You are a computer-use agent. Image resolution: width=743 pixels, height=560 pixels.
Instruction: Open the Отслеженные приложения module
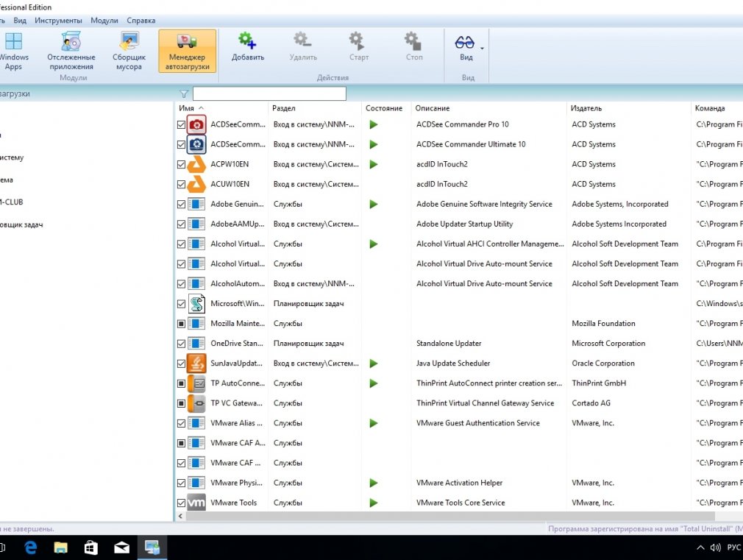coord(71,52)
